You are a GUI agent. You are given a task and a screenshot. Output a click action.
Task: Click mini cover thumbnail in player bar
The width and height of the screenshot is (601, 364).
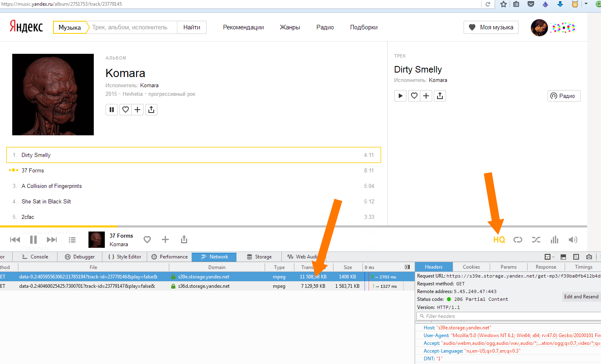coord(97,240)
